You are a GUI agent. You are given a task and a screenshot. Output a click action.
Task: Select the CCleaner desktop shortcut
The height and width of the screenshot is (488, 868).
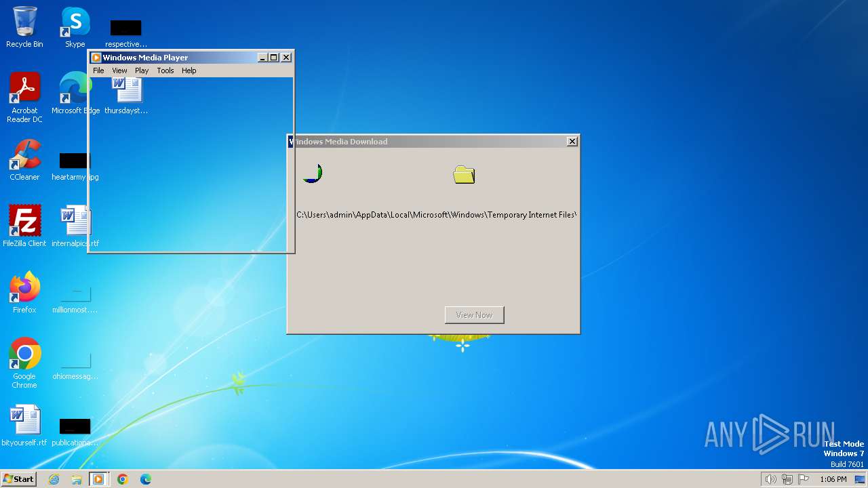click(x=24, y=160)
